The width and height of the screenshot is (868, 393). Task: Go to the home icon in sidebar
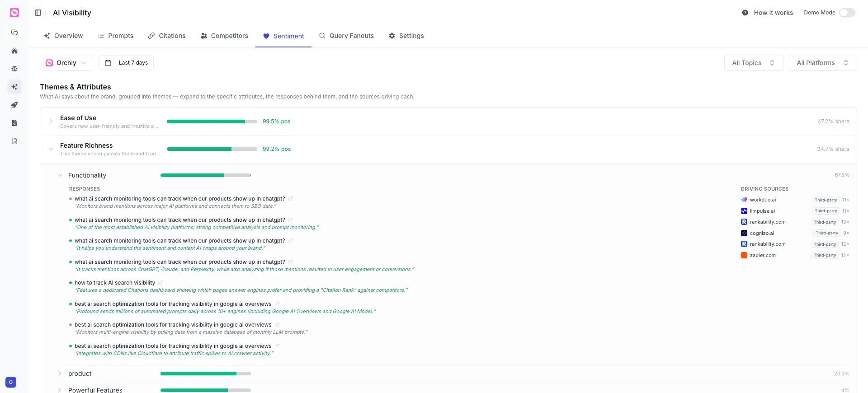tap(14, 51)
